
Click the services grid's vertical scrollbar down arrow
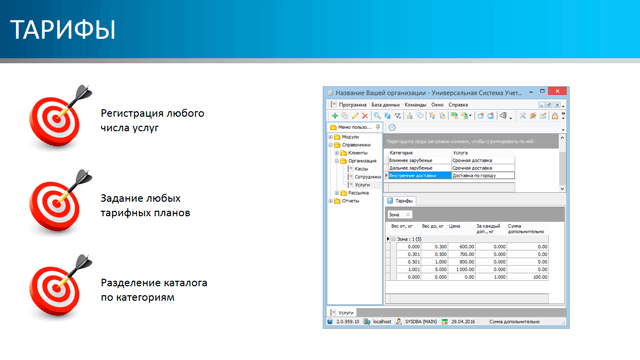[x=562, y=189]
